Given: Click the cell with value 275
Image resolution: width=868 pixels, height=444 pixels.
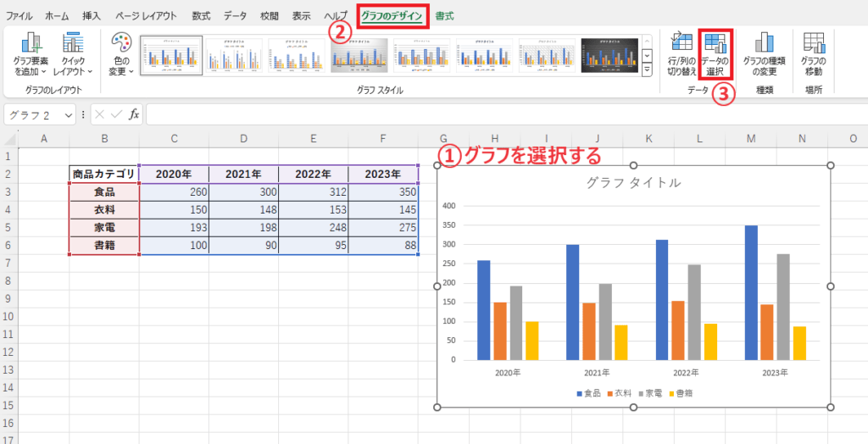Looking at the screenshot, I should [383, 228].
